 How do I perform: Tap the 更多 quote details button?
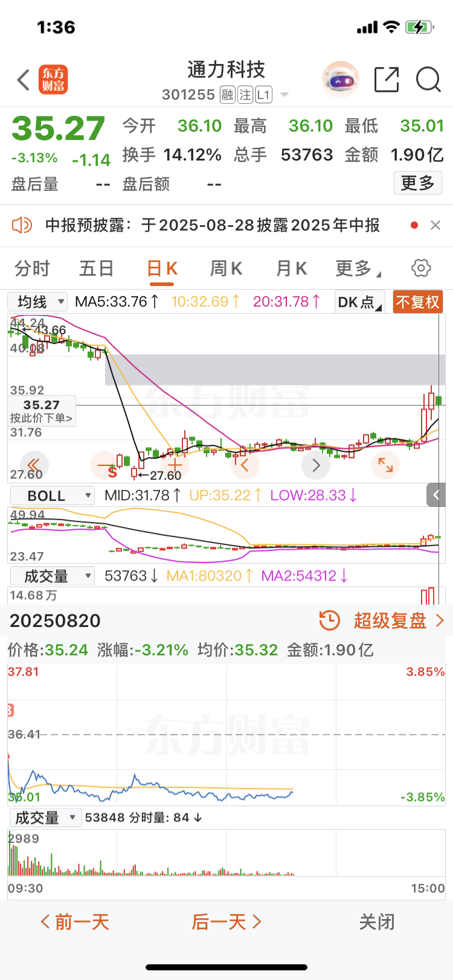(x=418, y=183)
